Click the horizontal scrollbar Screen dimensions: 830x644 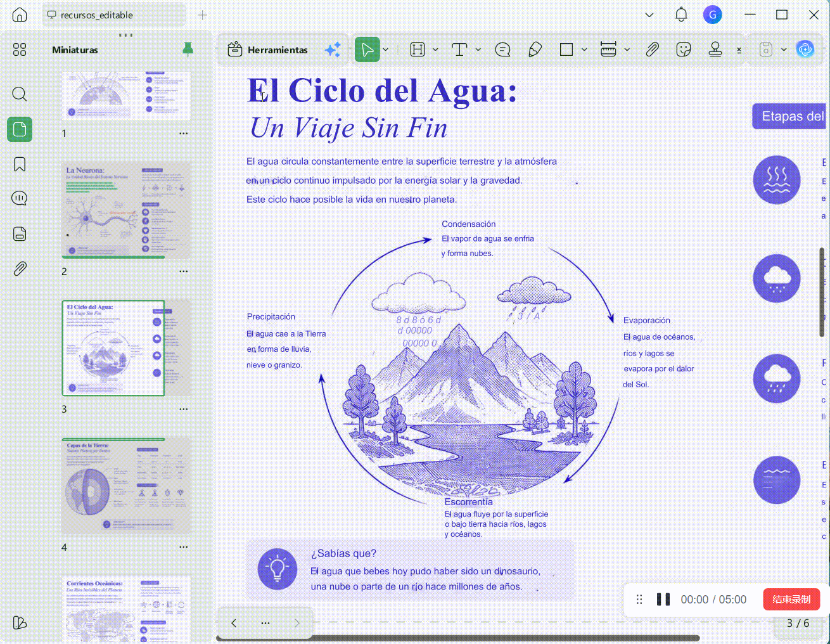[458, 638]
